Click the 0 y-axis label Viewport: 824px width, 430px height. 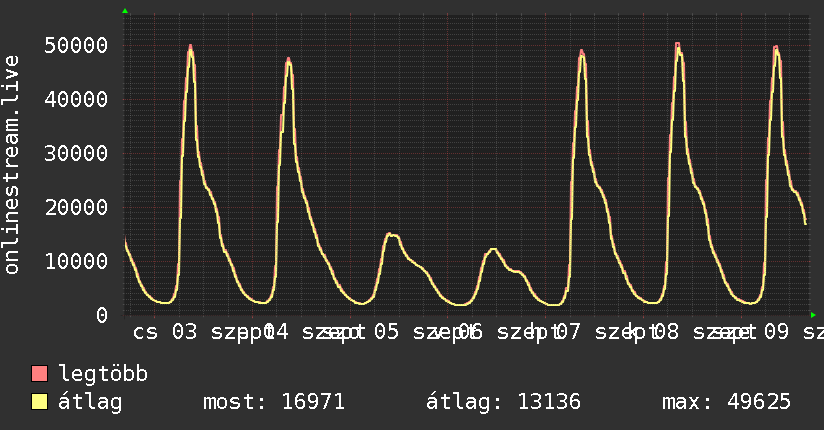pos(102,315)
